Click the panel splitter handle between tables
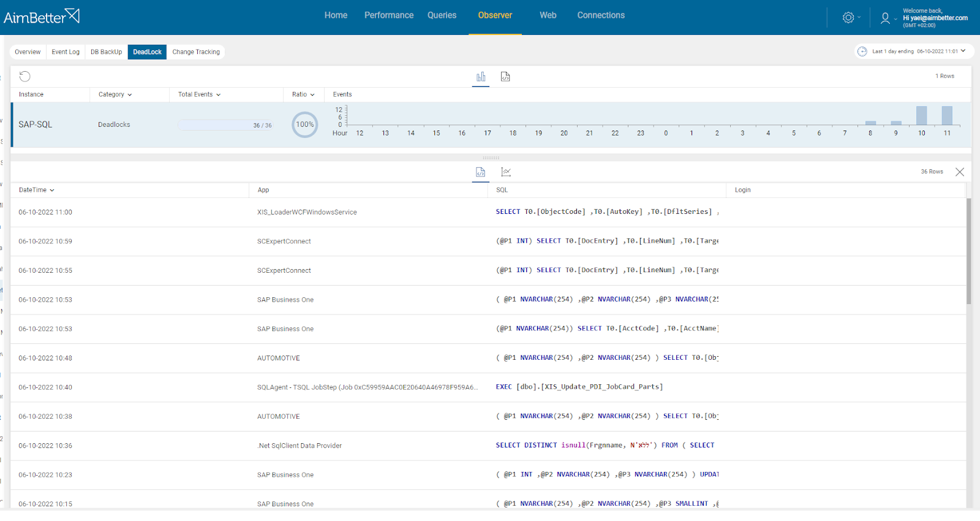Viewport: 980px width, 521px height. (x=491, y=158)
